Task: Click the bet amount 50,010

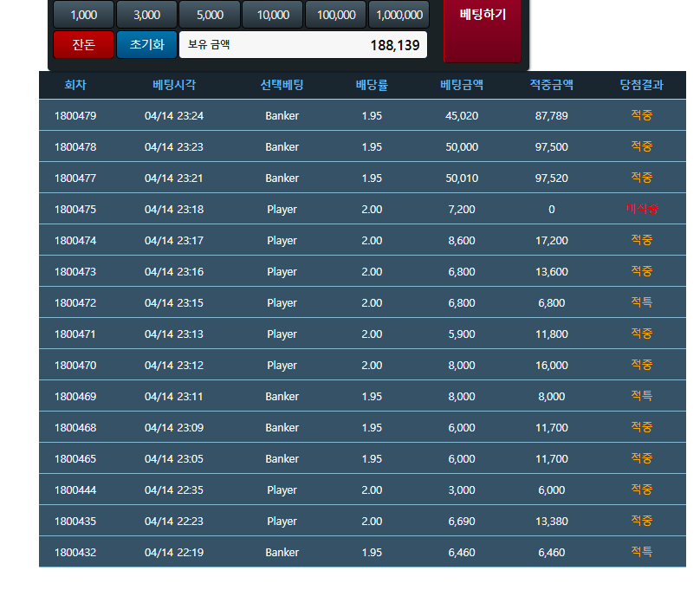Action: pyautogui.click(x=462, y=178)
